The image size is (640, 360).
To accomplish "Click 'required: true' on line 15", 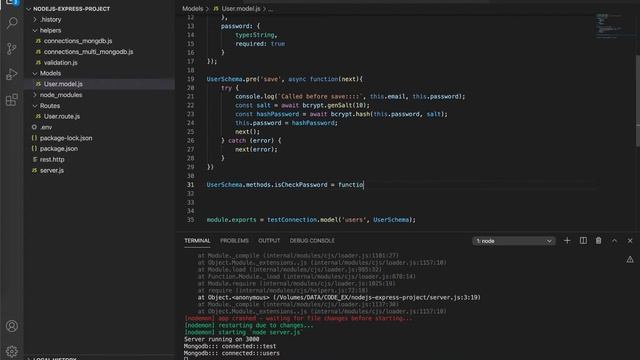I will (260, 44).
